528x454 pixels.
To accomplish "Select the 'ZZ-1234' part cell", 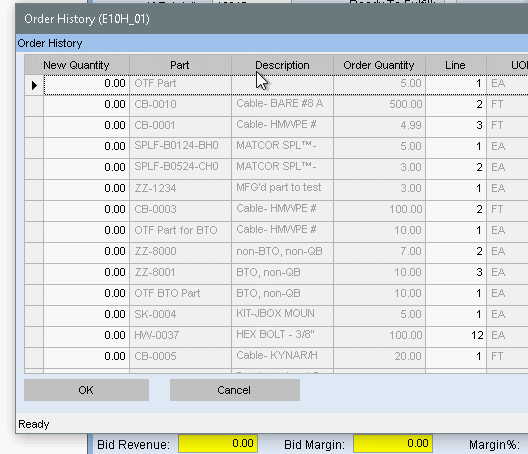I will 180,190.
